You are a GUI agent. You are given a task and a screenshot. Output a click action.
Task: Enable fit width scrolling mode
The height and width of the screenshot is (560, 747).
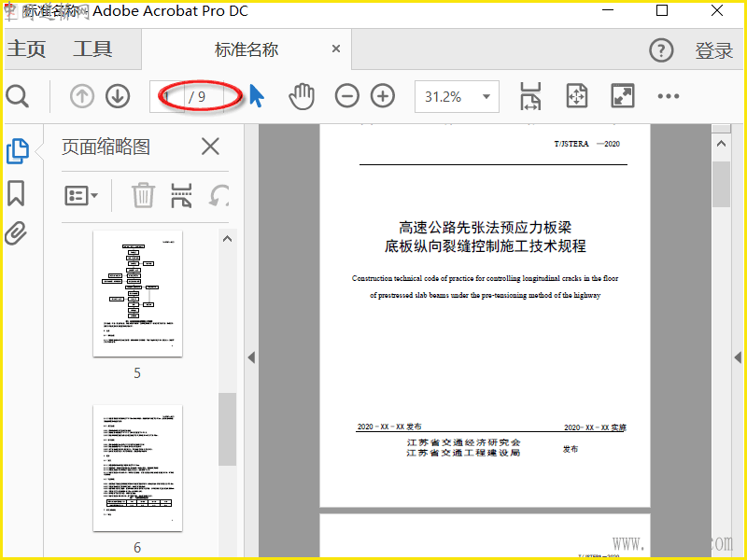530,96
